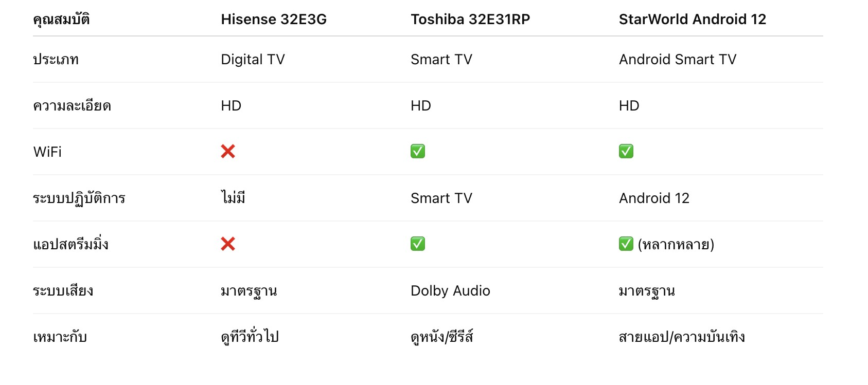The image size is (868, 385).
Task: Click the Dolby Audio cell
Action: pyautogui.click(x=450, y=291)
